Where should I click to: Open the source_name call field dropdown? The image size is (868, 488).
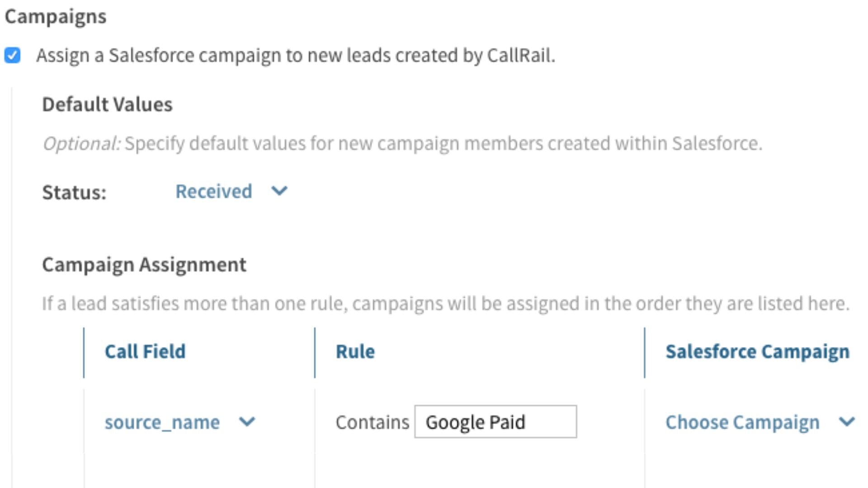click(x=162, y=422)
